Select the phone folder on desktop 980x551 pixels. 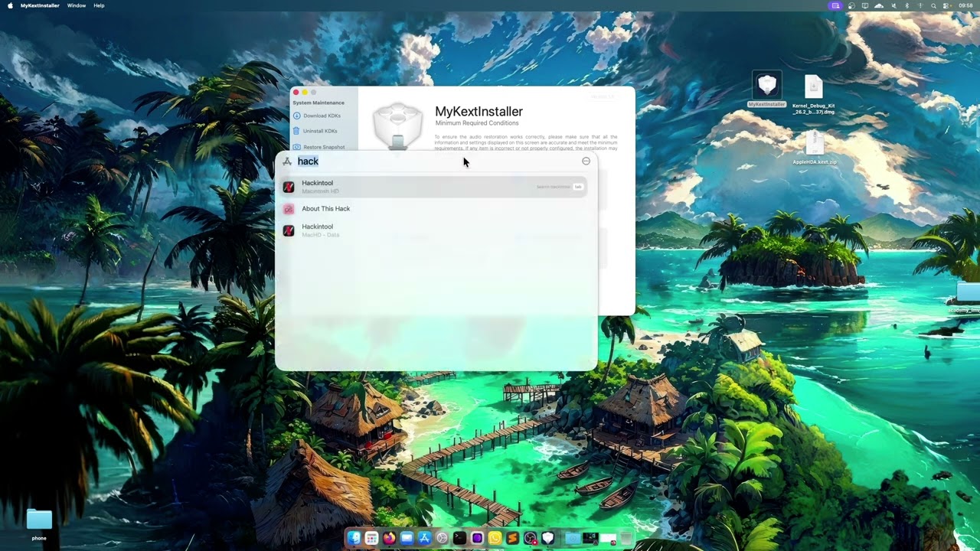click(39, 524)
